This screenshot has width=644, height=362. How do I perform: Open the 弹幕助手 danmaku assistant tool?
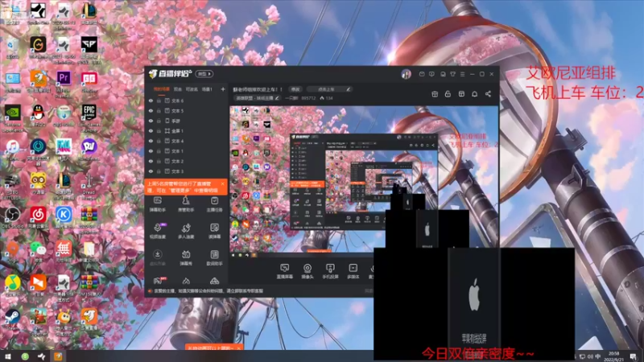point(157,204)
